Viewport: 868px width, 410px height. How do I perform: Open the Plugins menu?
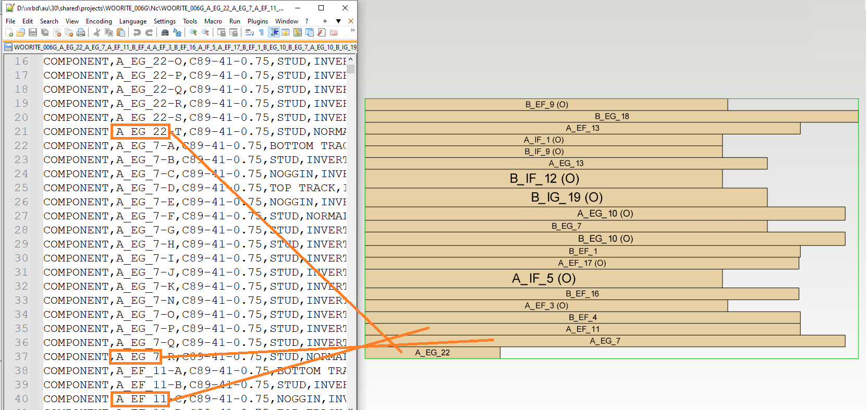pos(258,21)
